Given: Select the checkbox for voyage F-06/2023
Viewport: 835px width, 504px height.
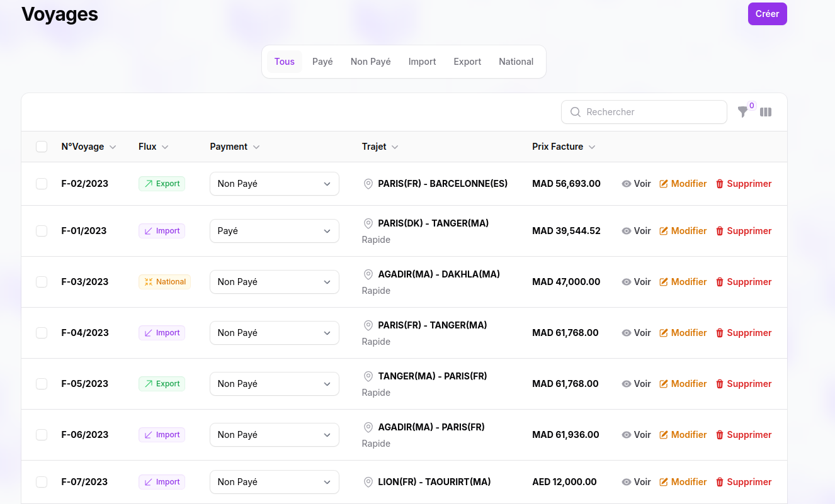Looking at the screenshot, I should pyautogui.click(x=42, y=435).
